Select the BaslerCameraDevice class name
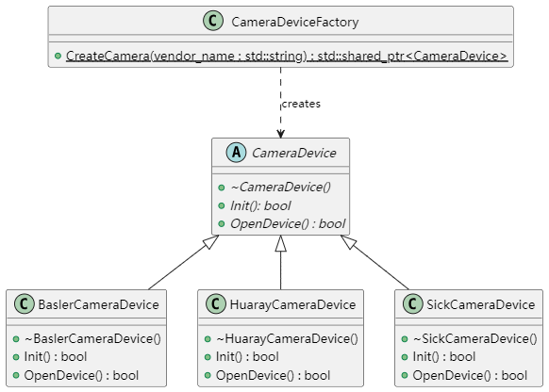 point(98,304)
